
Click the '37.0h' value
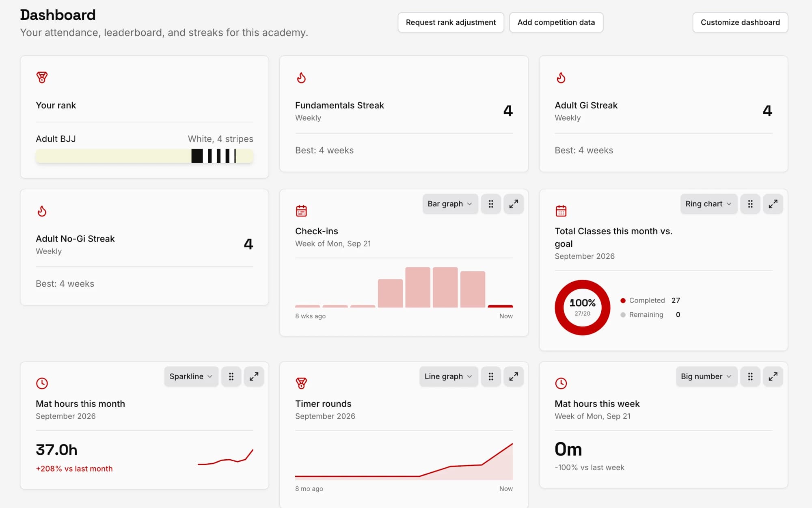(x=56, y=450)
